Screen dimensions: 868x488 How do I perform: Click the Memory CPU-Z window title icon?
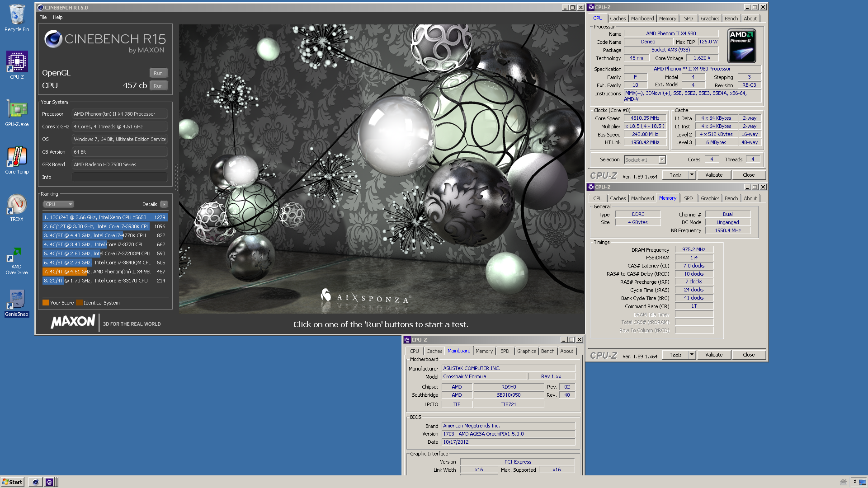(591, 187)
